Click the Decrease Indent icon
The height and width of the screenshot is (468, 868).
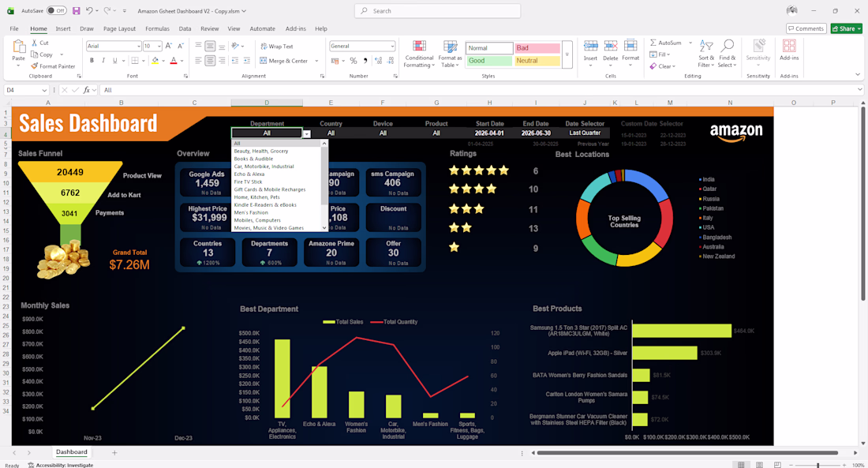(x=235, y=61)
